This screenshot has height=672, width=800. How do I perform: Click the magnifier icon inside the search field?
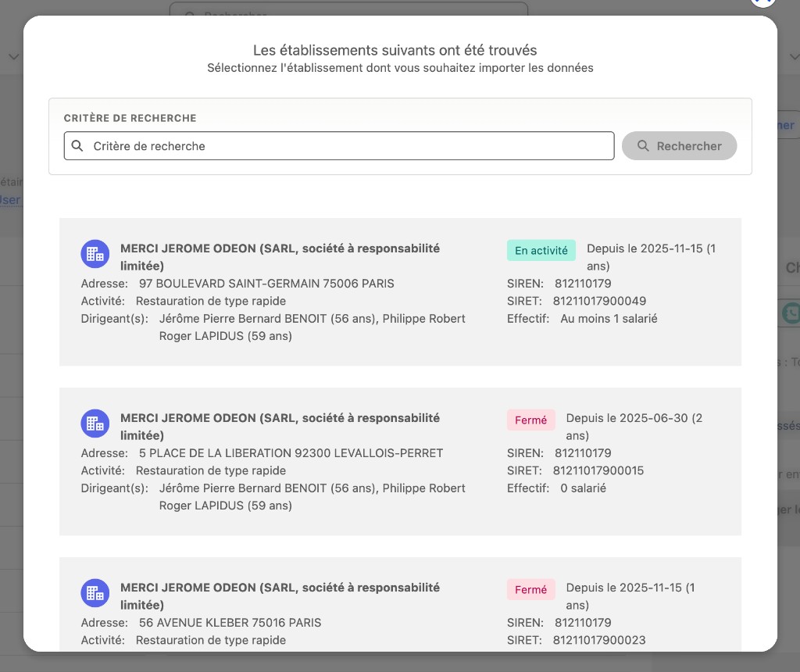point(77,146)
